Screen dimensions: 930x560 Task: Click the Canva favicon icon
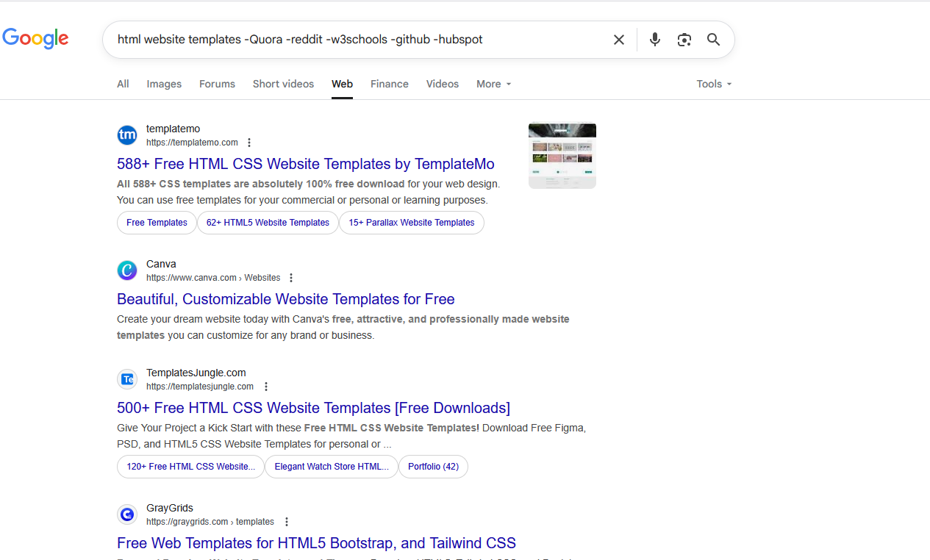[127, 270]
